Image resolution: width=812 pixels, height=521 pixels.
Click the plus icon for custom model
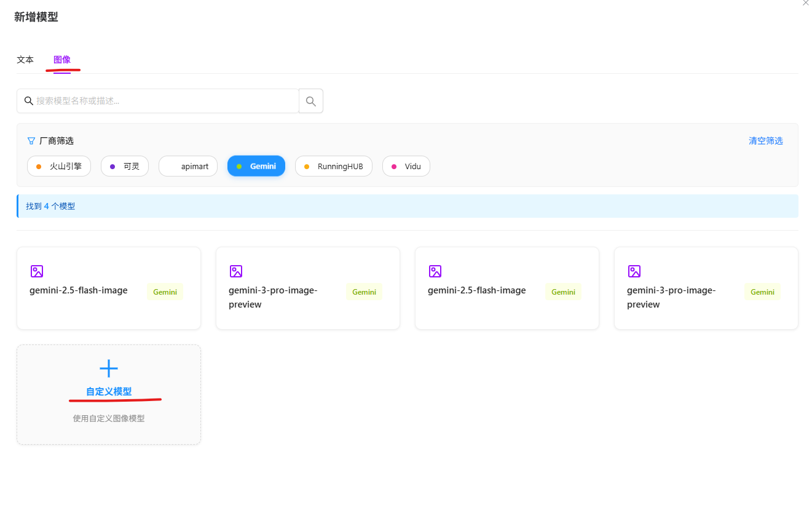[x=109, y=368]
